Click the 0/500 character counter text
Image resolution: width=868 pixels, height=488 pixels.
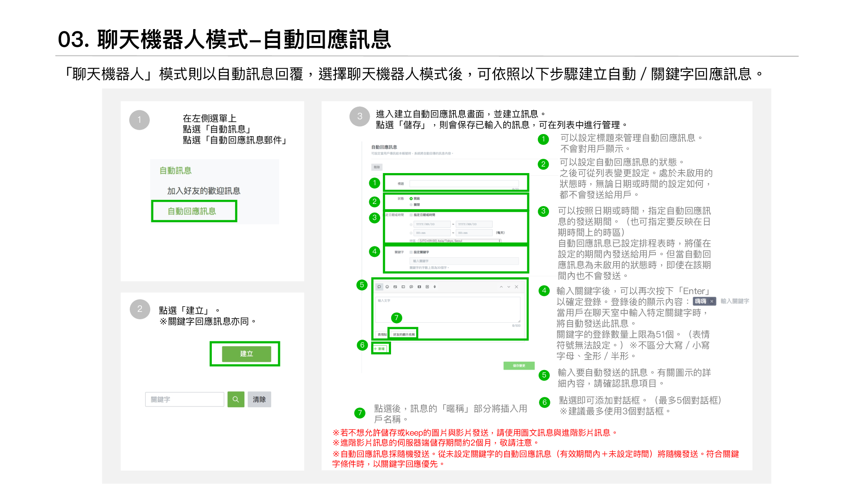pyautogui.click(x=516, y=325)
